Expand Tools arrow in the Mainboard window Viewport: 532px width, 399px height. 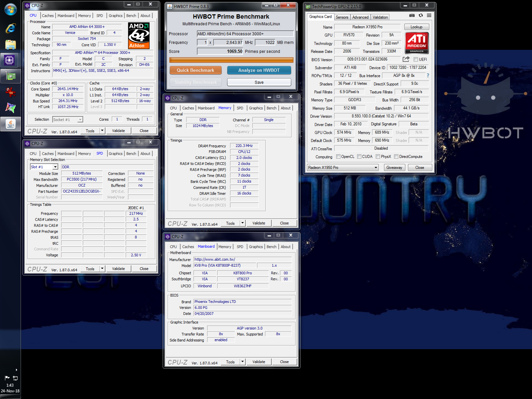243,362
